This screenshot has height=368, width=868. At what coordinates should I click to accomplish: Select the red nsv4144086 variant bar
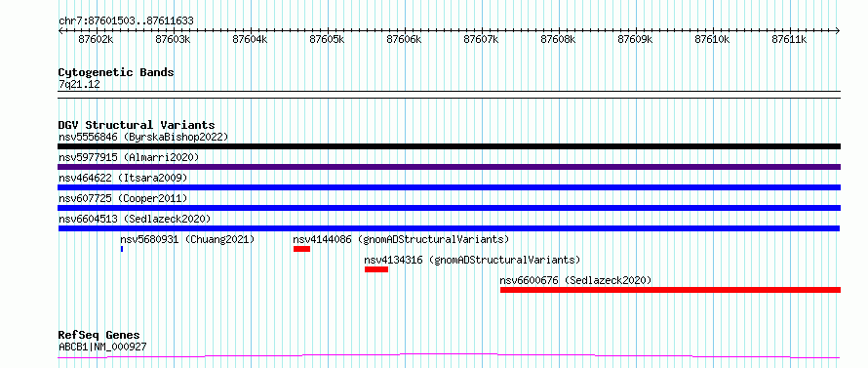(x=301, y=249)
